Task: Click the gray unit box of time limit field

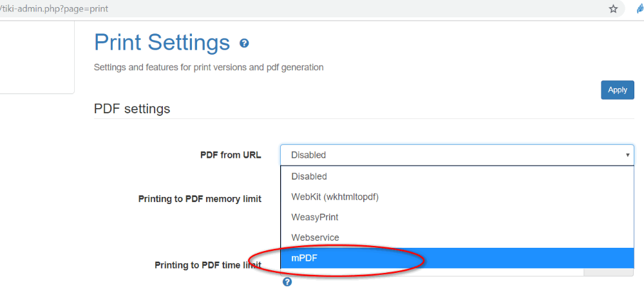Action: point(609,272)
